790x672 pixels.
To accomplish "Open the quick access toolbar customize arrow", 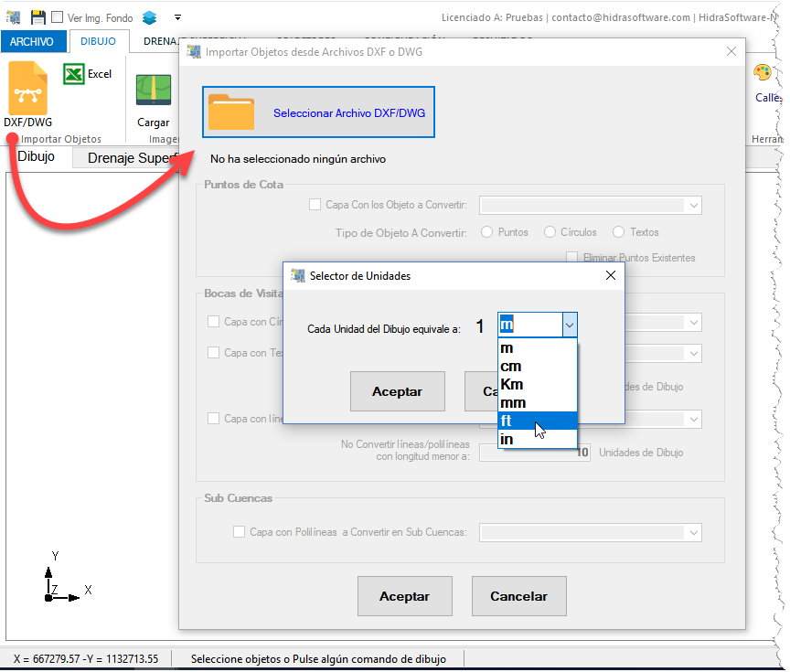I will 177,17.
